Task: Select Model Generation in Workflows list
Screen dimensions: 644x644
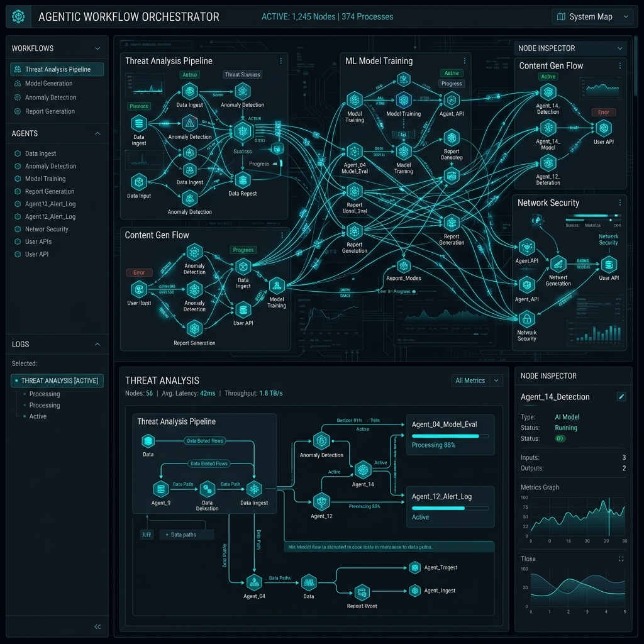Action: click(x=48, y=84)
